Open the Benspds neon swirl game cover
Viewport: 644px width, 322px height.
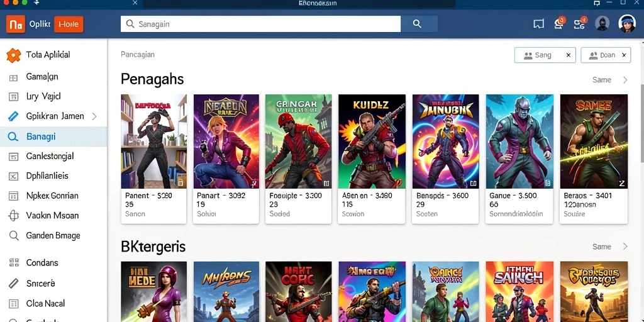(x=446, y=142)
